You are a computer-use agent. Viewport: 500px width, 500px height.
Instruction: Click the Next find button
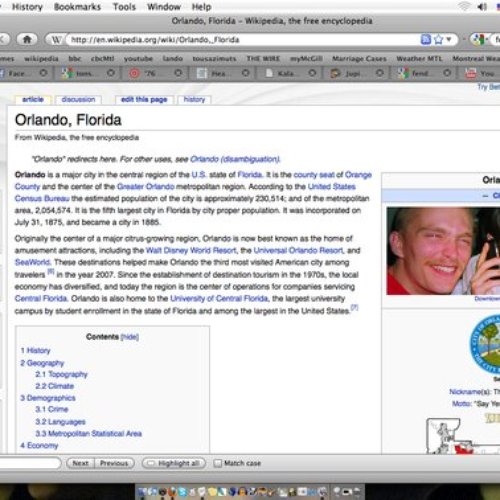[80, 463]
